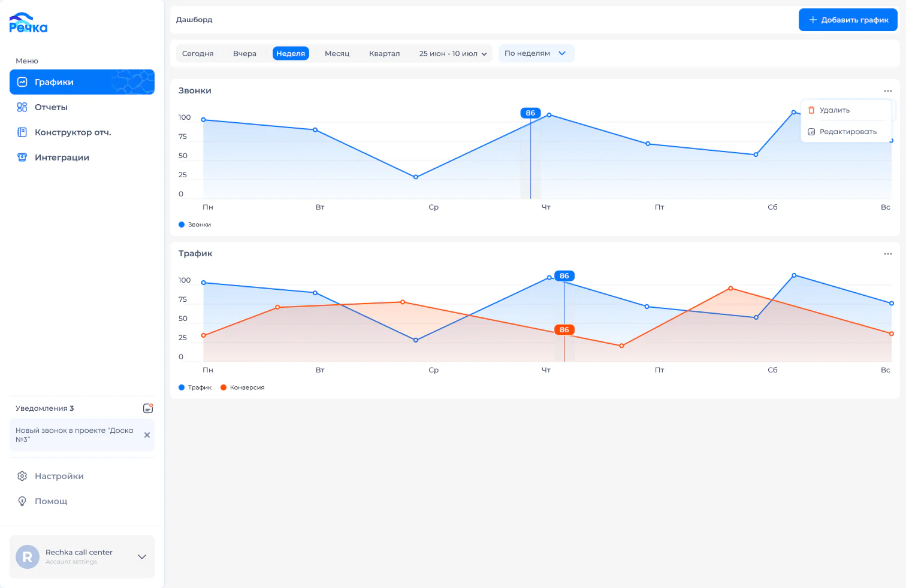Toggle Трафик legend series

pyautogui.click(x=195, y=387)
